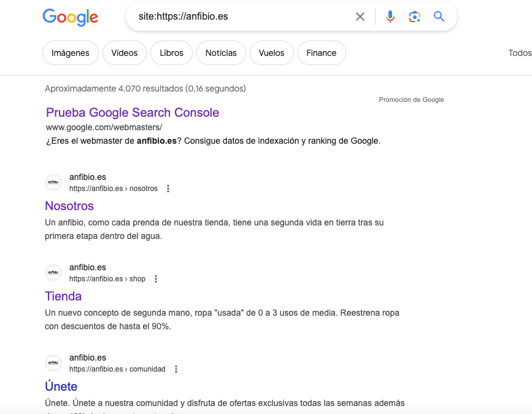
Task: Open the Finance filter chip
Action: (322, 53)
